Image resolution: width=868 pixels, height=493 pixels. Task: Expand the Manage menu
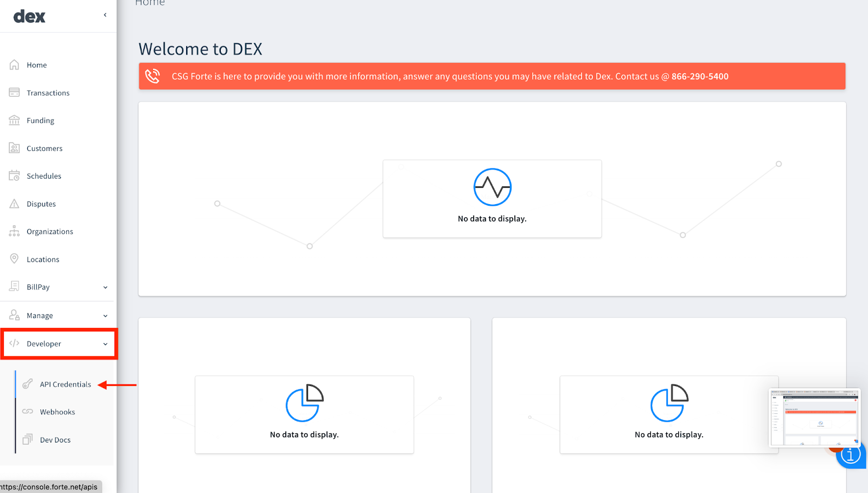tap(105, 315)
